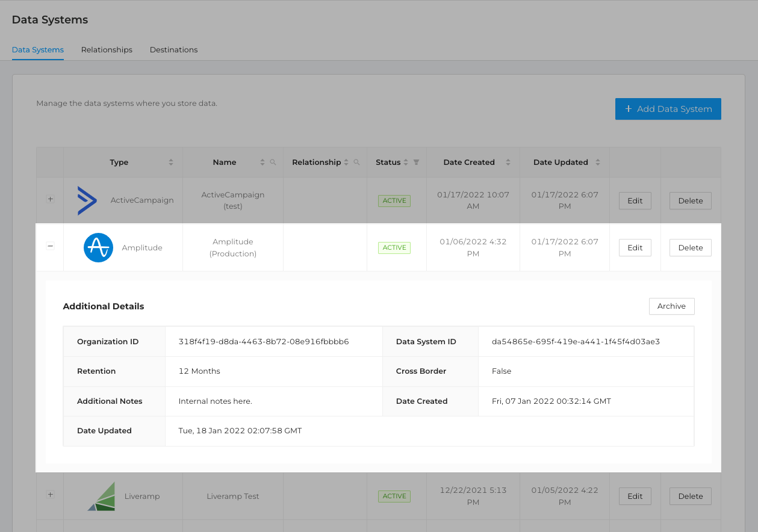
Task: Click the "Additional Details" heading
Action: coord(104,306)
